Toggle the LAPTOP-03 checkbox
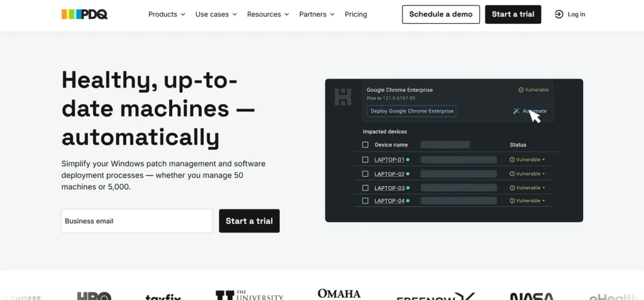The height and width of the screenshot is (300, 644). click(x=365, y=187)
